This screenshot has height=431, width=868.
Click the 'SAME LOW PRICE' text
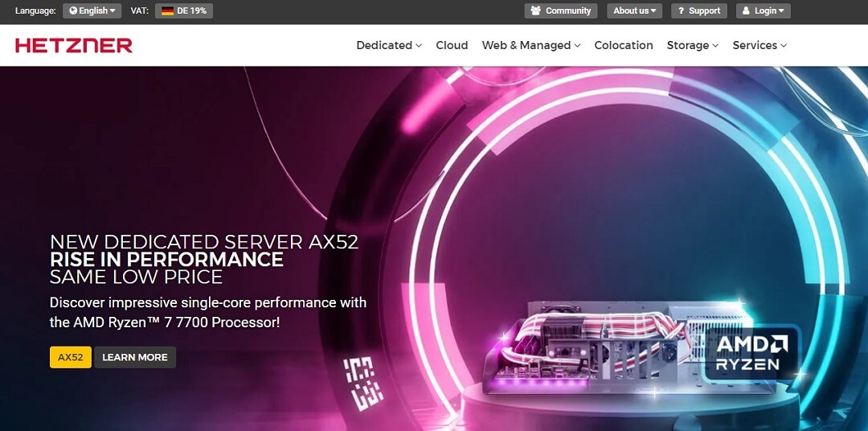136,277
